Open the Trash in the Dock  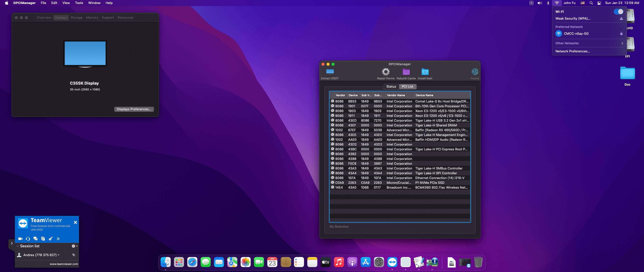[x=478, y=262]
